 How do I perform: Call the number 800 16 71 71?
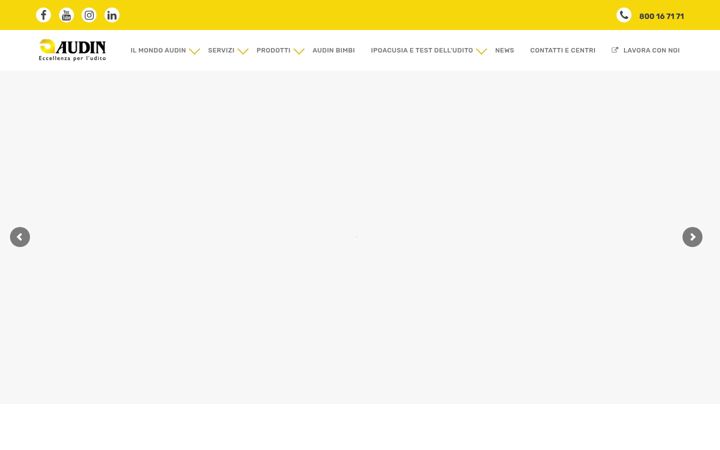click(661, 17)
